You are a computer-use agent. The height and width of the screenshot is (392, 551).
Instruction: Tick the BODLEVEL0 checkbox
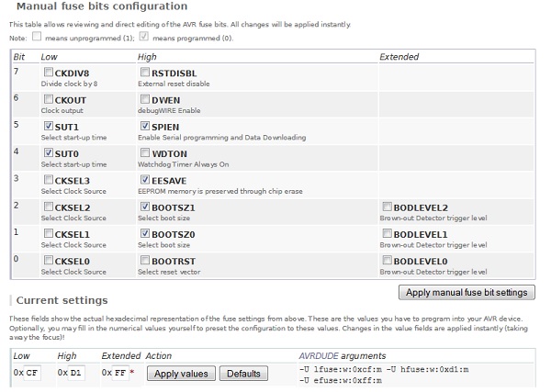[387, 261]
